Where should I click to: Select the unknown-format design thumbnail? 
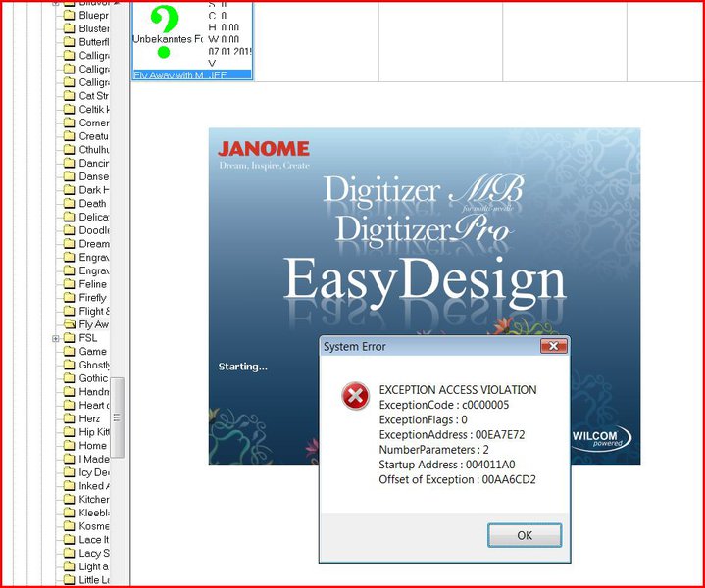tap(192, 40)
